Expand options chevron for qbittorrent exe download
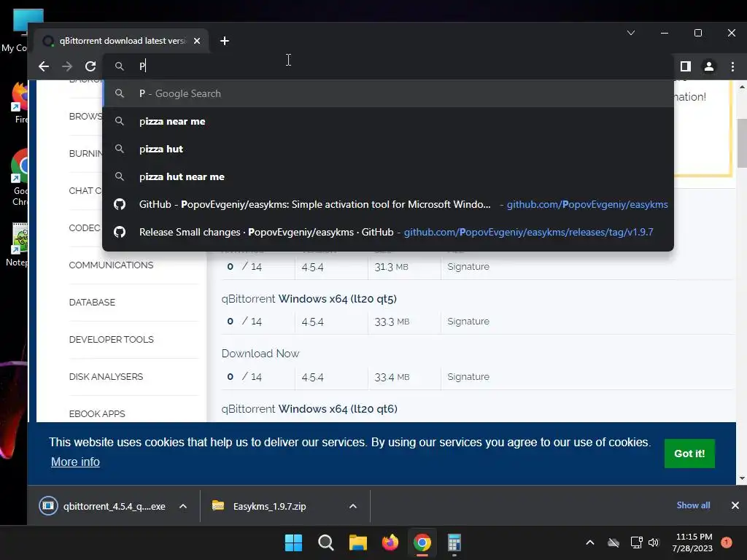This screenshot has height=560, width=747. [x=183, y=506]
